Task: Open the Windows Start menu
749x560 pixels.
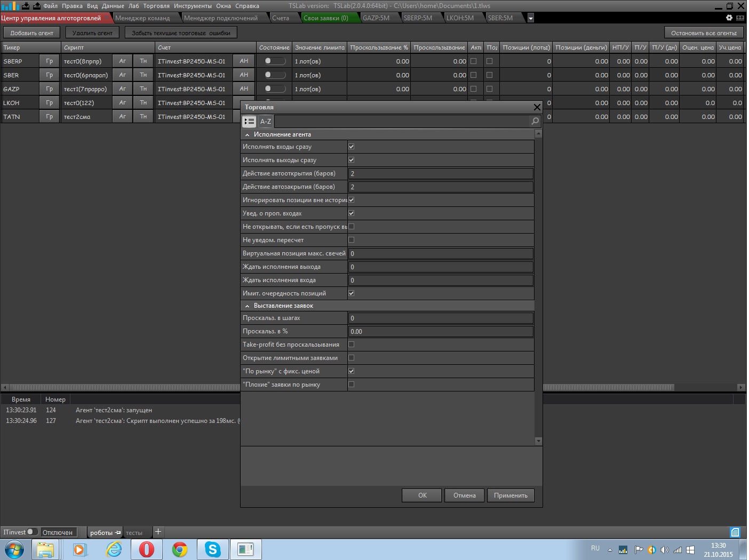Action: 14,549
